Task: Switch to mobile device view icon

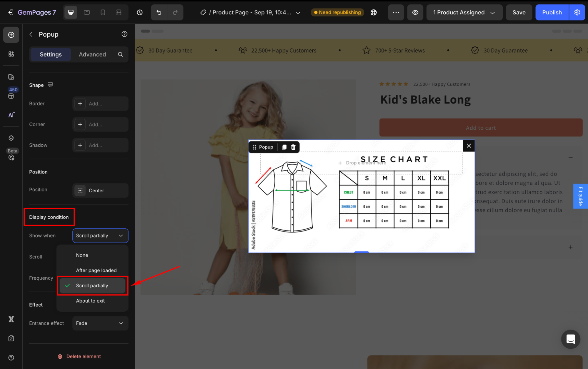Action: tap(103, 12)
